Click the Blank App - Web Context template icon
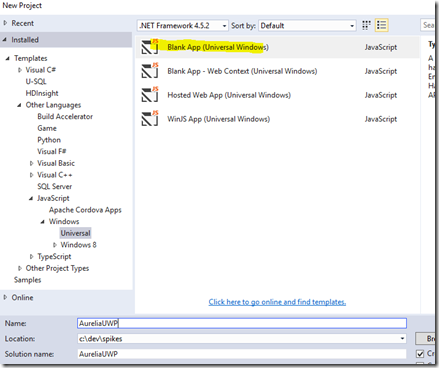This screenshot has height=368, width=439. (150, 71)
